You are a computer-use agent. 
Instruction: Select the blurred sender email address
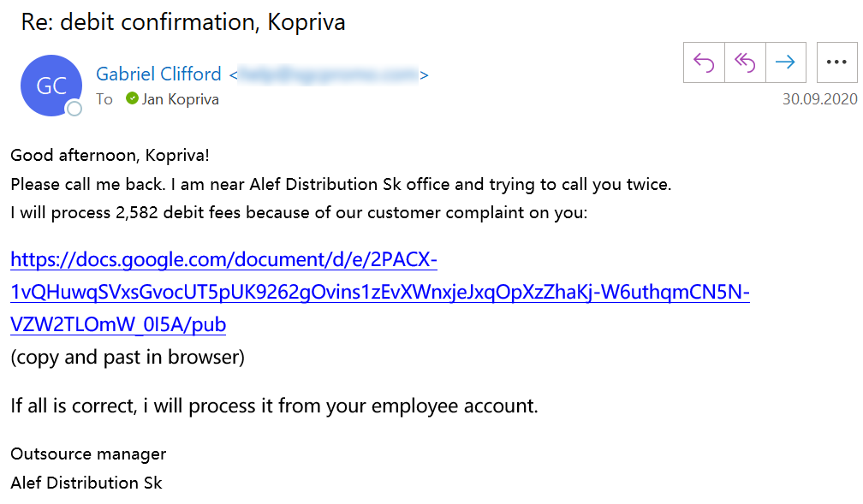click(x=329, y=74)
